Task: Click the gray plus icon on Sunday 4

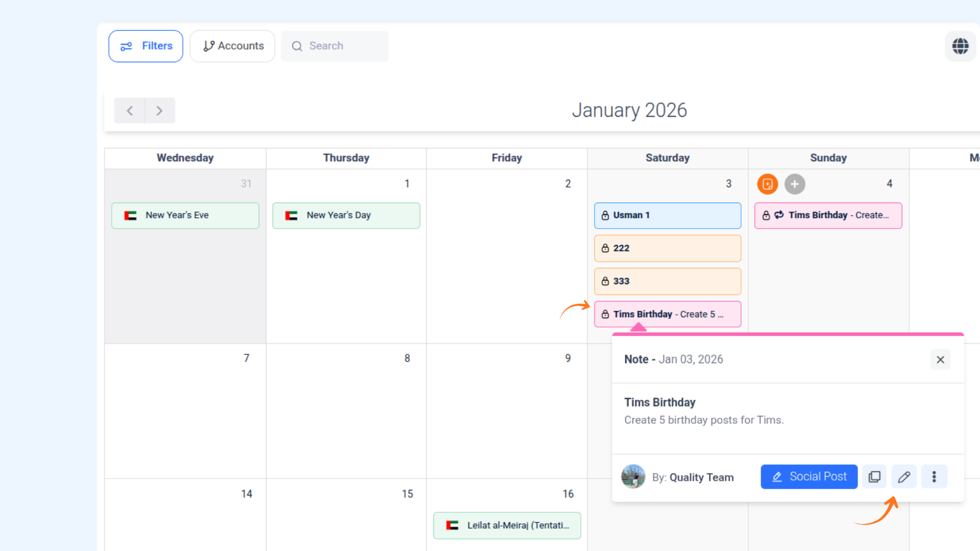Action: tap(794, 184)
